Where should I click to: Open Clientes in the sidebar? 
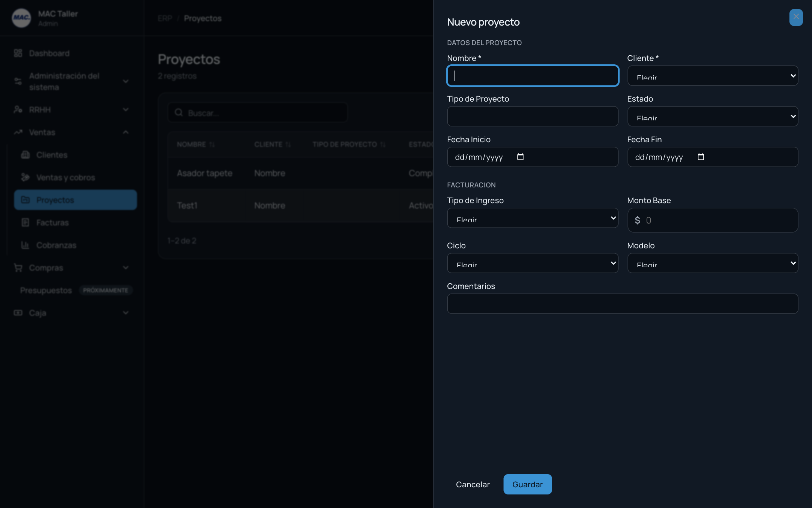pos(75,155)
